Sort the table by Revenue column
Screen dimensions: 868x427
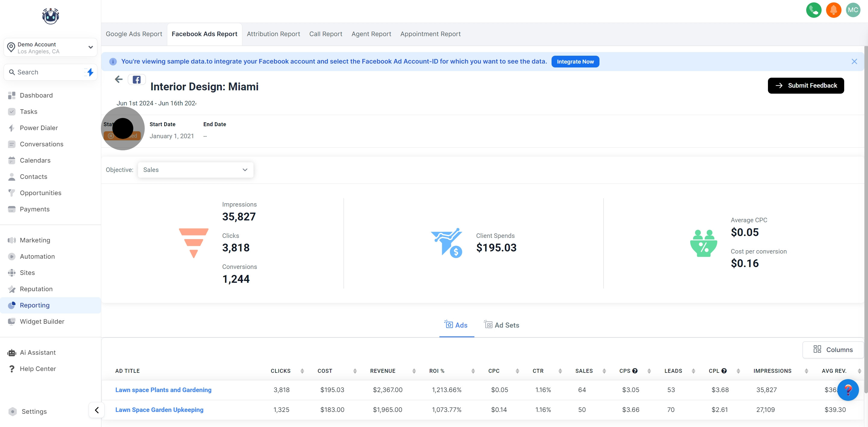[414, 371]
